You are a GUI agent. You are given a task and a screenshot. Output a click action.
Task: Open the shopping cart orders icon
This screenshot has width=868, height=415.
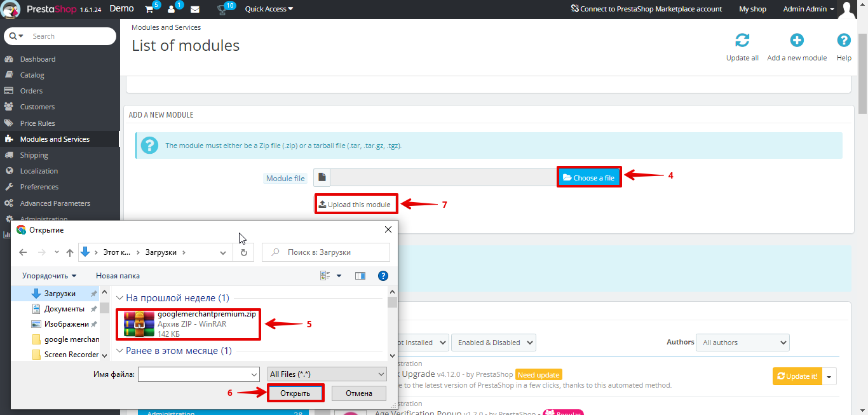(x=149, y=10)
